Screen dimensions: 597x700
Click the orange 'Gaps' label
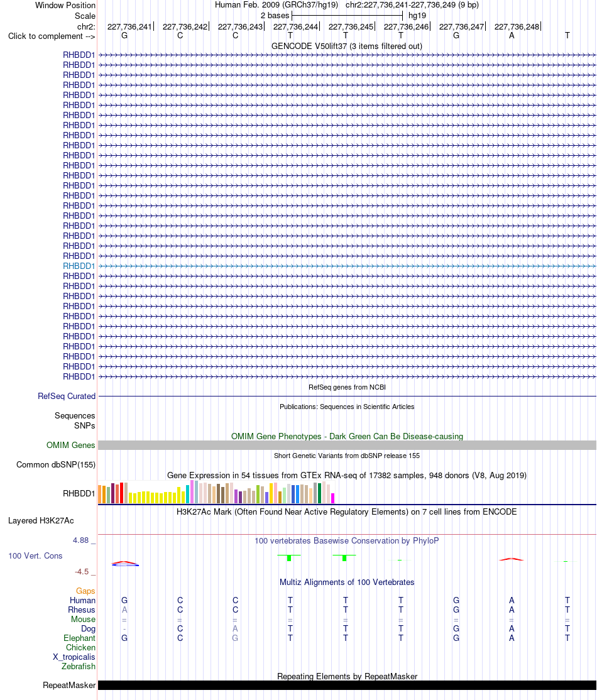(85, 591)
